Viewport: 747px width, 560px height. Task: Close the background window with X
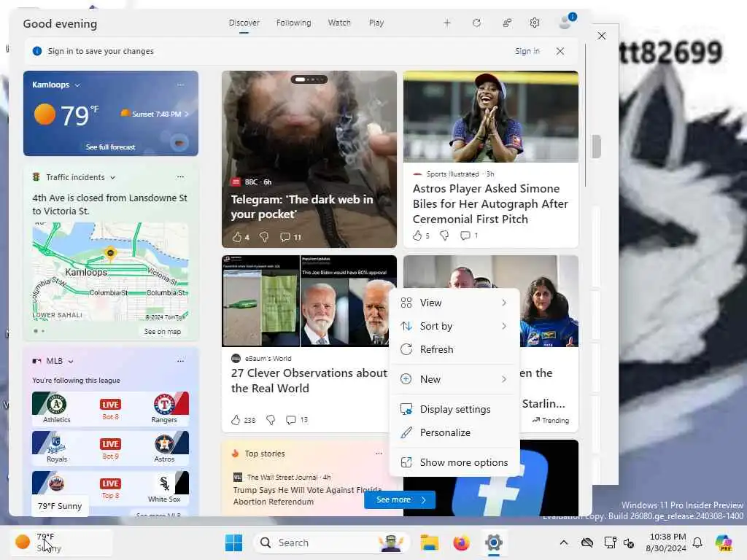(x=602, y=36)
